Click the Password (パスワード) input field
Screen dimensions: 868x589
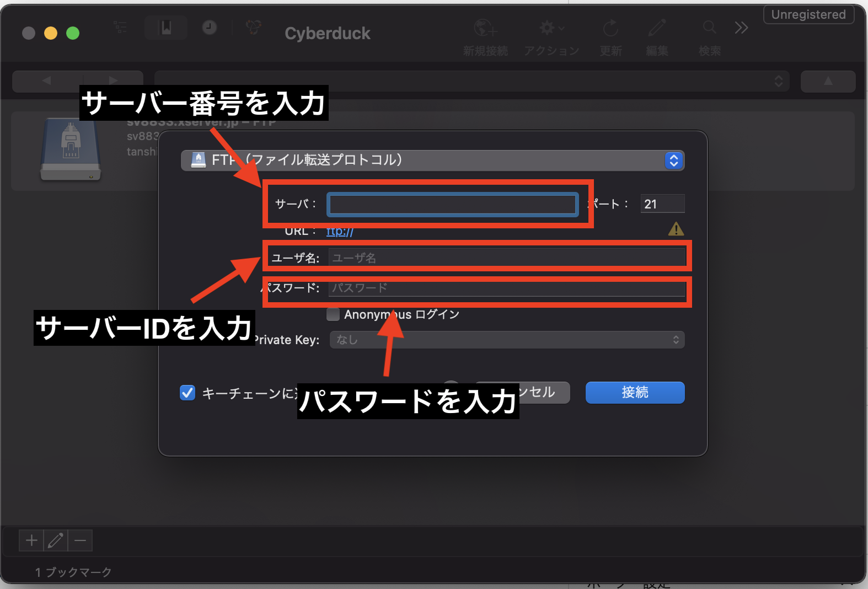coord(507,288)
